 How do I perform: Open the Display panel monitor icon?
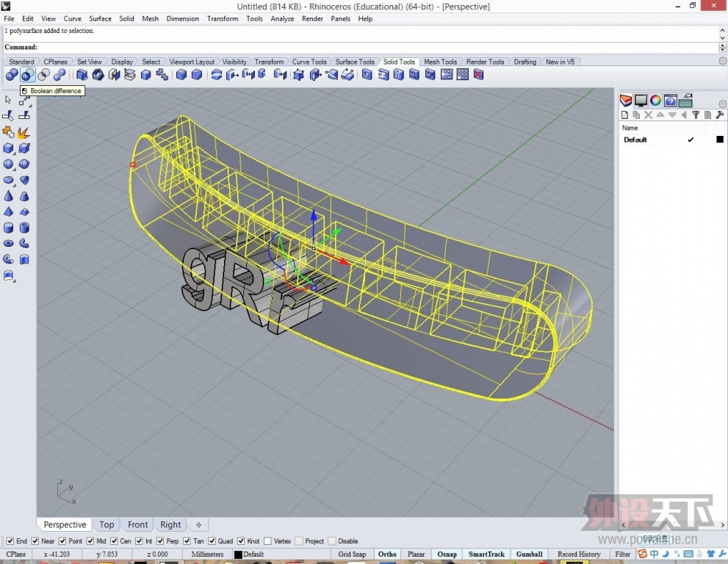[641, 101]
